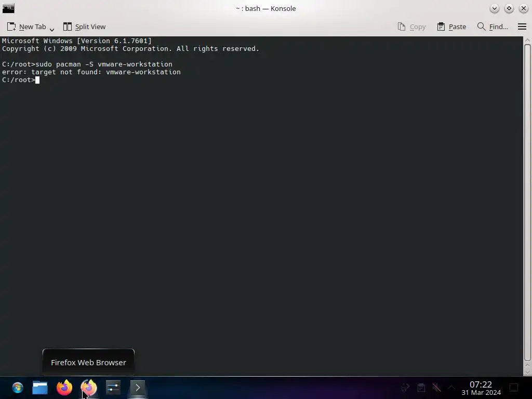Open the System Settings taskbar icon
Viewport: 532px width, 399px height.
coord(113,388)
